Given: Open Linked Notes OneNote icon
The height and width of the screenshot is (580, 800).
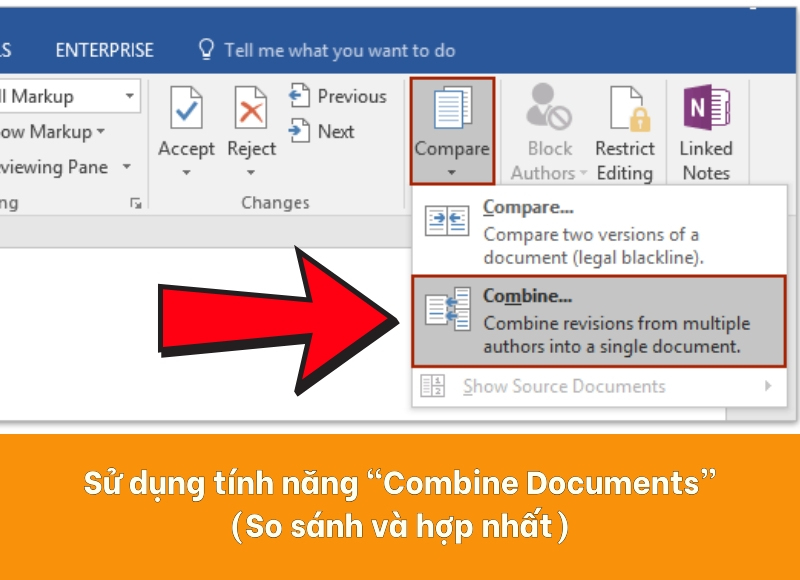Looking at the screenshot, I should (x=707, y=107).
